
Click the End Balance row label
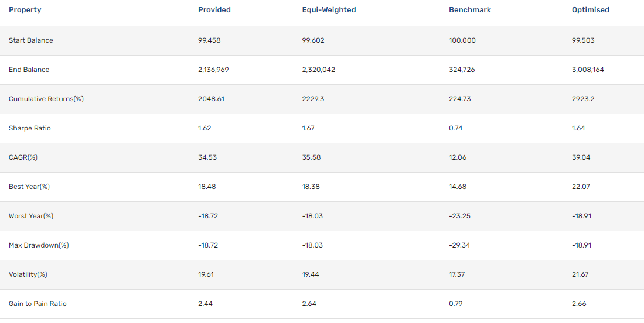29,70
